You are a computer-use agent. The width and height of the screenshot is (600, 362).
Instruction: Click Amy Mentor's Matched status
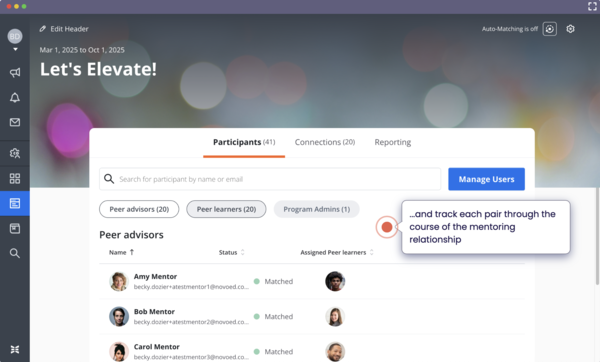(x=274, y=282)
